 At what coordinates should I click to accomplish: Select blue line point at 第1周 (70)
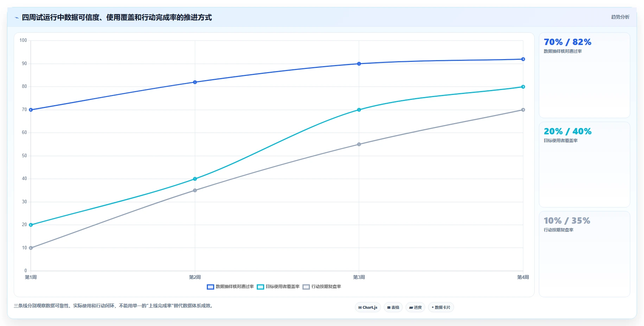[31, 110]
